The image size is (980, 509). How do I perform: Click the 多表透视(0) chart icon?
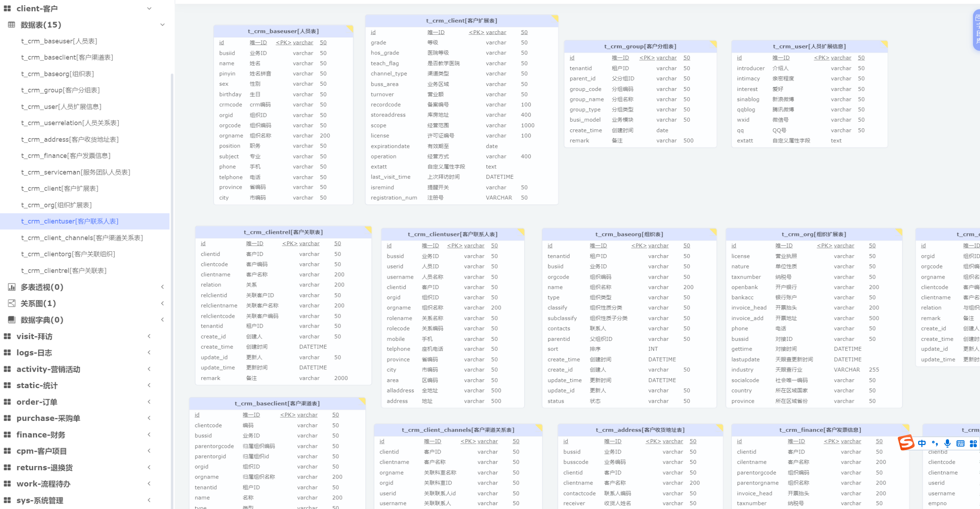(11, 287)
